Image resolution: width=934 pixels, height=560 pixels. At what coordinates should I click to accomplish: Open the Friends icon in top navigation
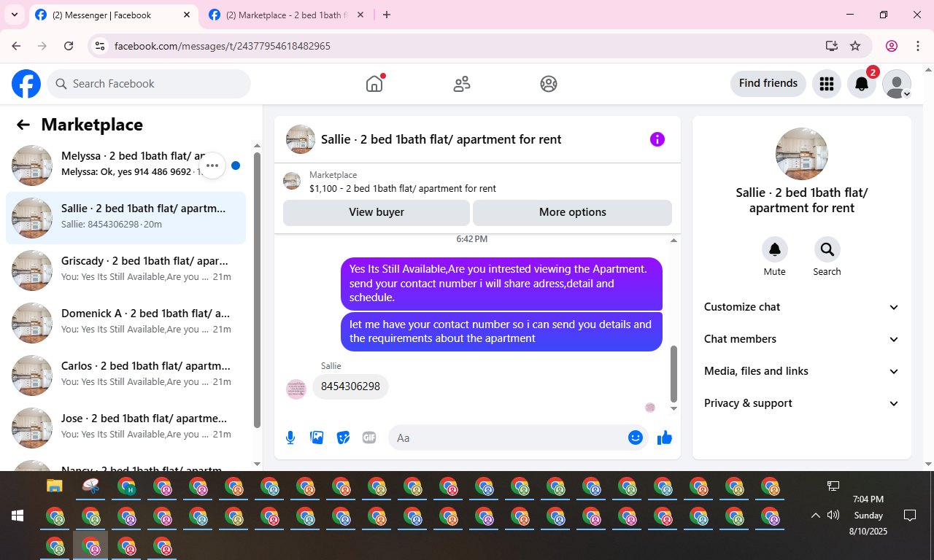462,84
